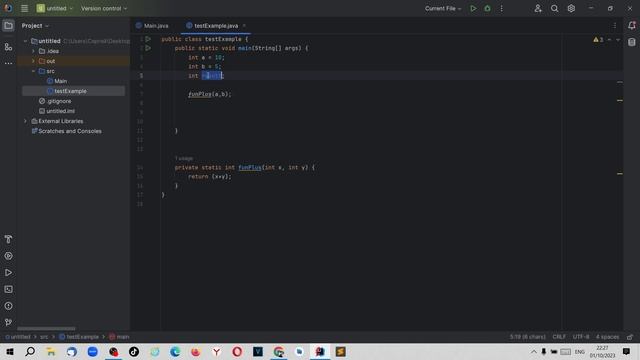Image resolution: width=640 pixels, height=360 pixels.
Task: Open the Database tool window icon
Action: tap(631, 42)
